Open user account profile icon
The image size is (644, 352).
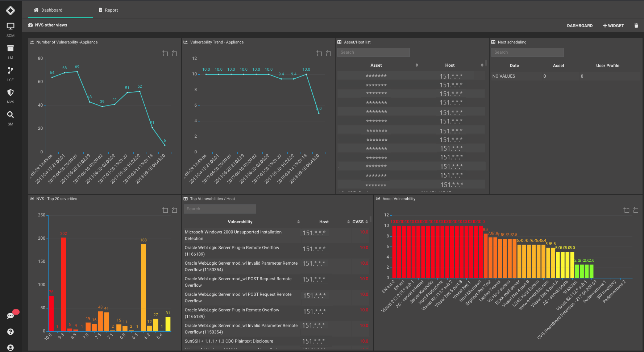click(x=11, y=348)
